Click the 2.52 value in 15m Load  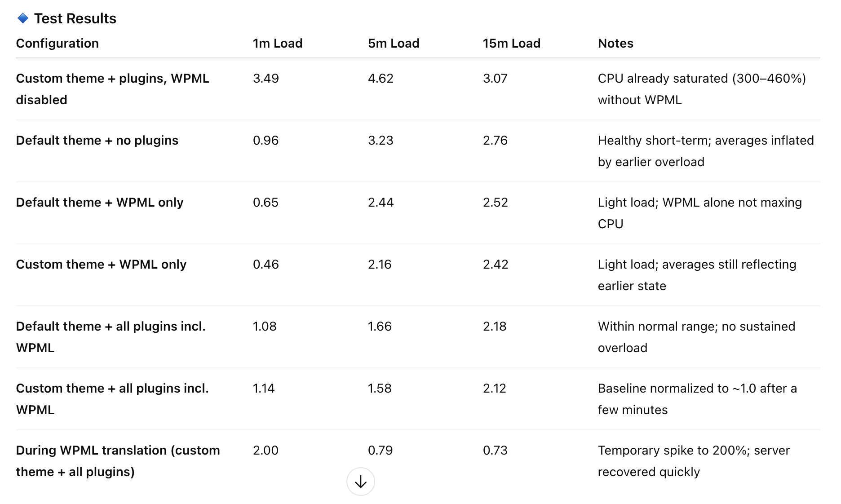tap(495, 202)
